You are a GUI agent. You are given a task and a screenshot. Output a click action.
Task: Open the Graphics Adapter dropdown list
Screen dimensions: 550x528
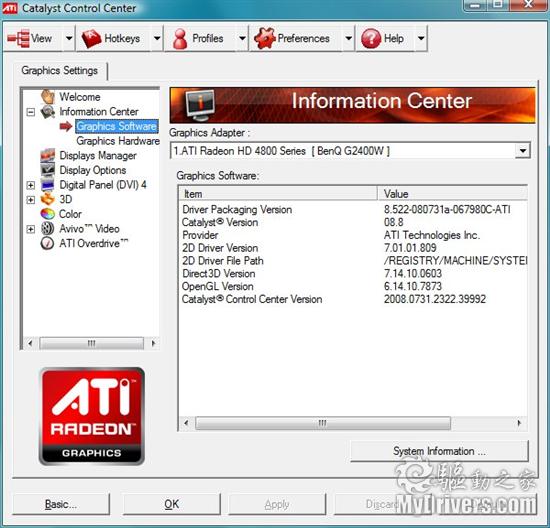[523, 151]
